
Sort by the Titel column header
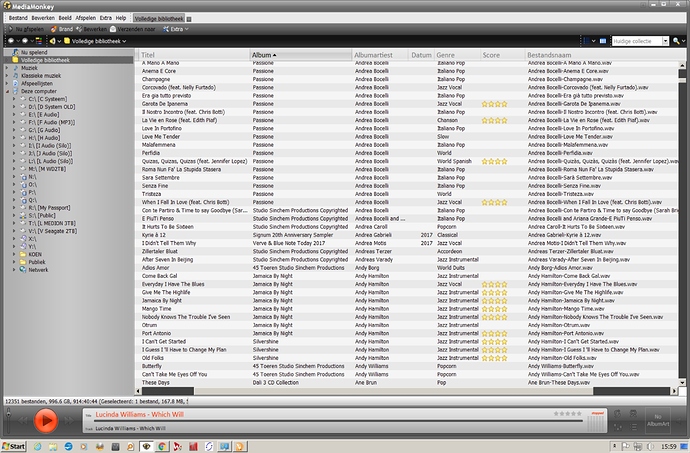(x=193, y=55)
